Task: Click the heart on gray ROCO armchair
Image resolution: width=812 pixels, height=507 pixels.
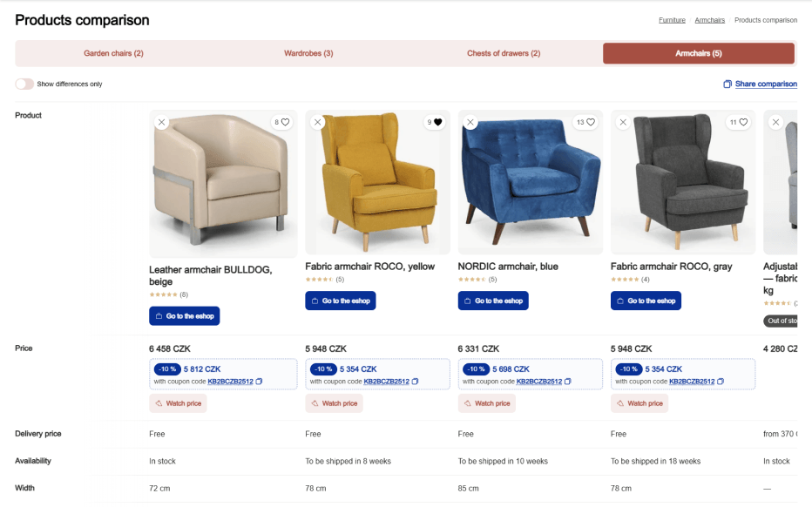Action: pos(743,123)
